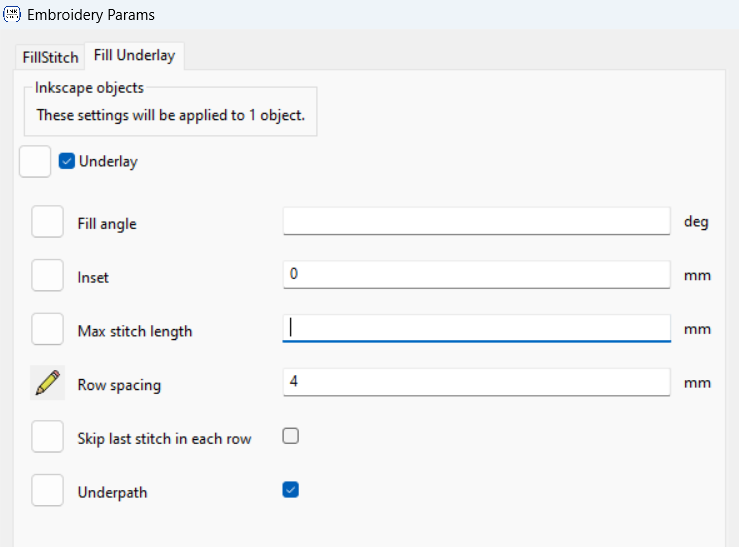Click the blank icon button beside Fill angle
The image size is (739, 547).
tap(48, 221)
